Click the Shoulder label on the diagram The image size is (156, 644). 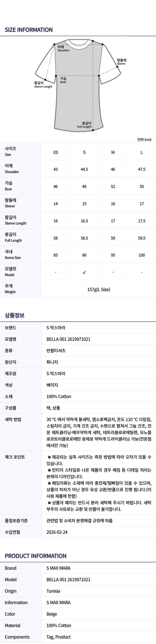63,48
